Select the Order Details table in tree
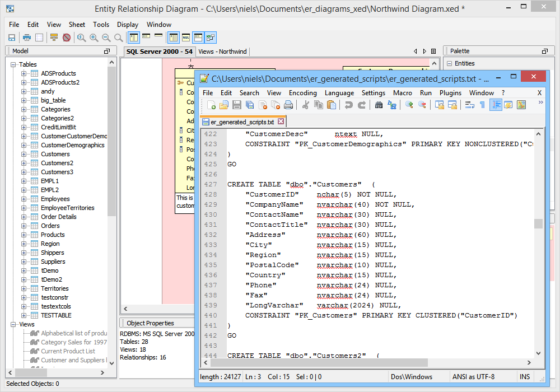 pyautogui.click(x=59, y=217)
